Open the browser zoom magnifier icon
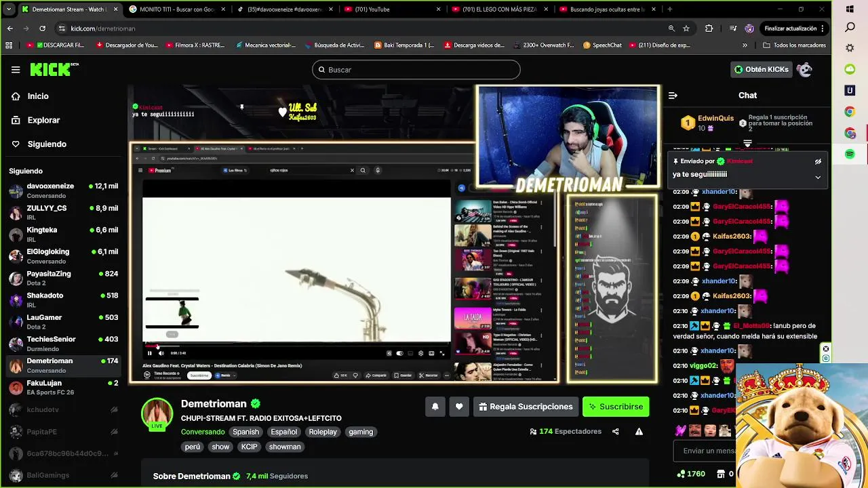This screenshot has height=488, width=868. click(x=671, y=28)
